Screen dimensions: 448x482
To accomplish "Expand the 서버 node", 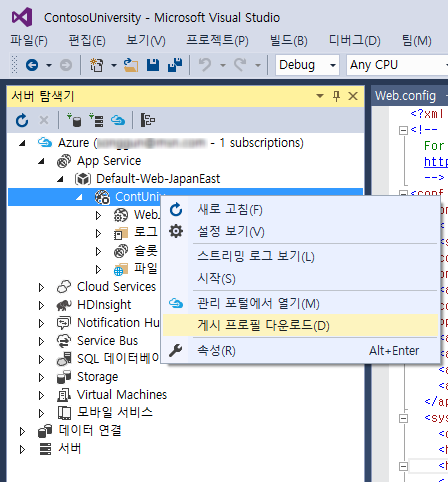I will (x=22, y=449).
